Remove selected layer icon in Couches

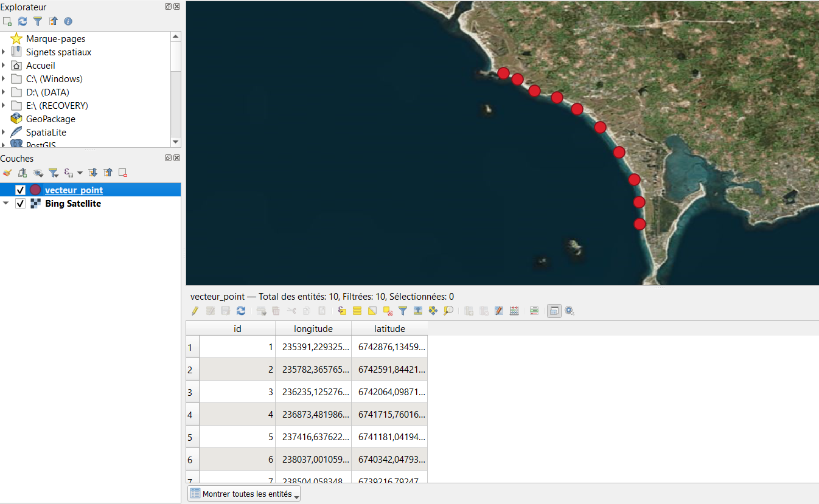[x=123, y=173]
